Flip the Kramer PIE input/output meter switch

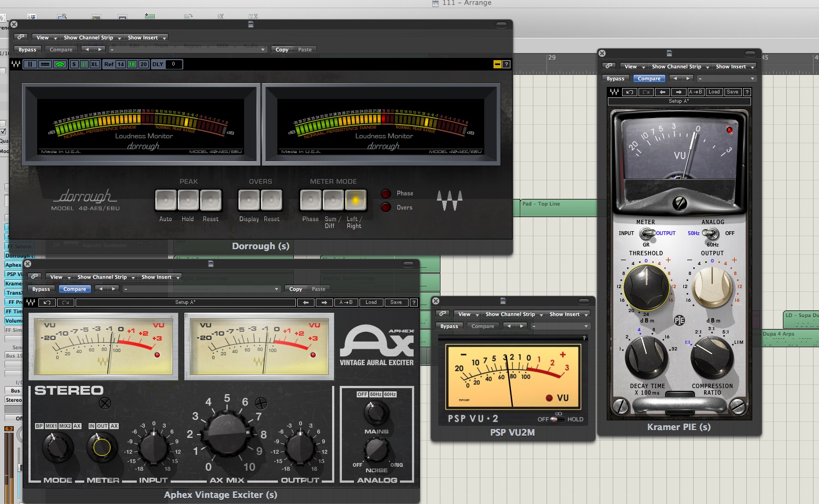pyautogui.click(x=647, y=234)
